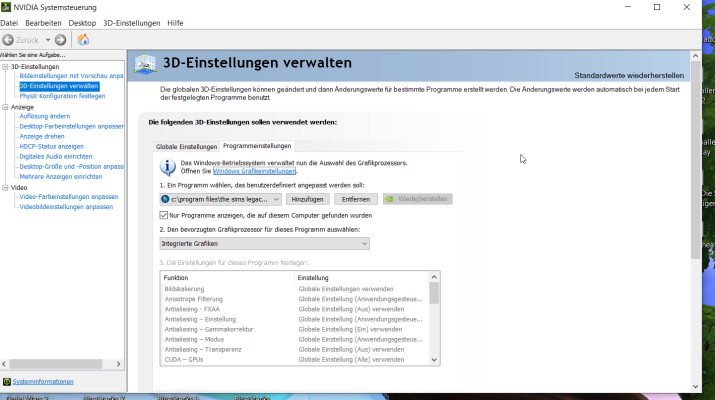Select Videobildeinstellungen anpassen item

click(x=66, y=207)
